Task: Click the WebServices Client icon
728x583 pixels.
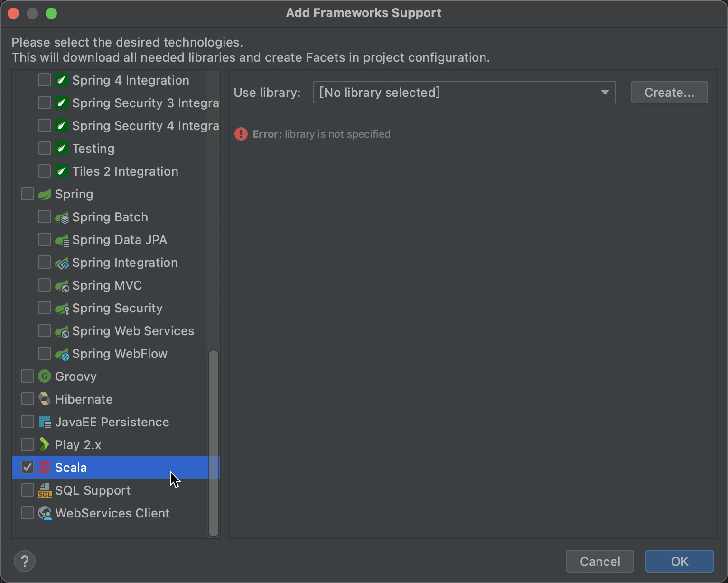Action: click(45, 513)
